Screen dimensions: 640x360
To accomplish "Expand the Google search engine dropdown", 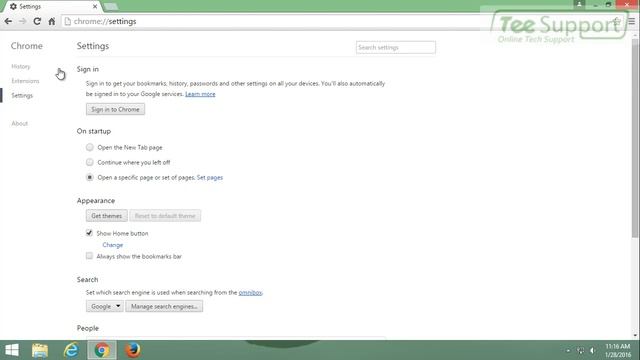I will click(104, 306).
